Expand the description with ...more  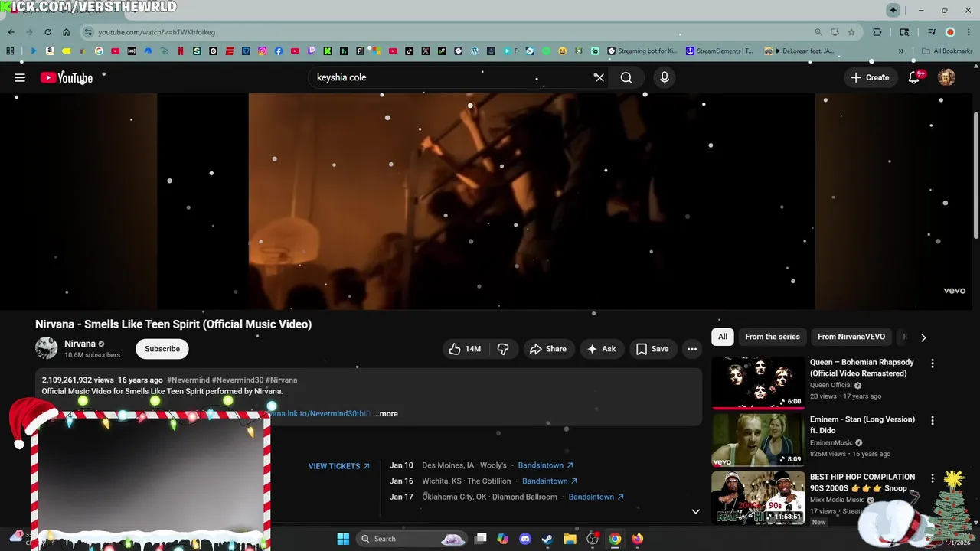click(x=385, y=414)
